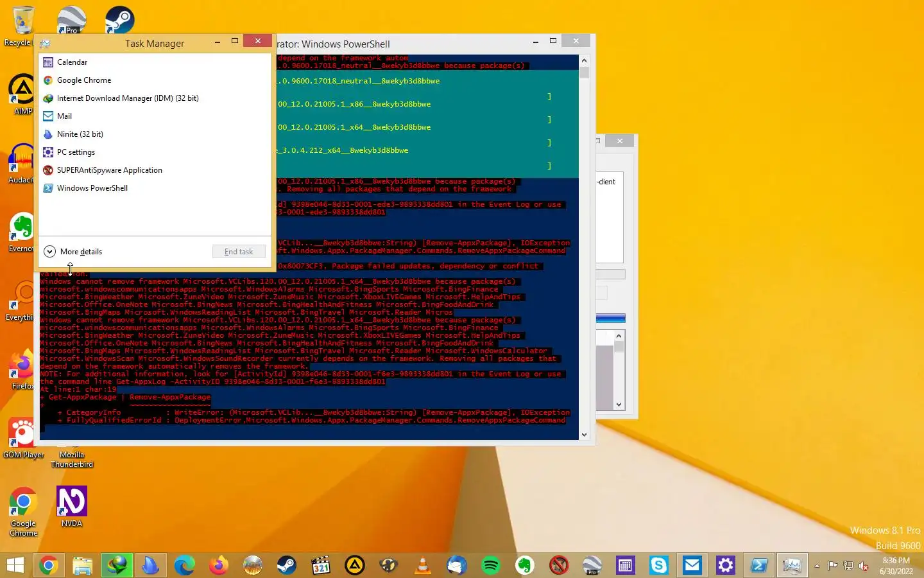Switch to SUPERAntiSpyware on the taskbar
The image size is (924, 578).
[559, 565]
